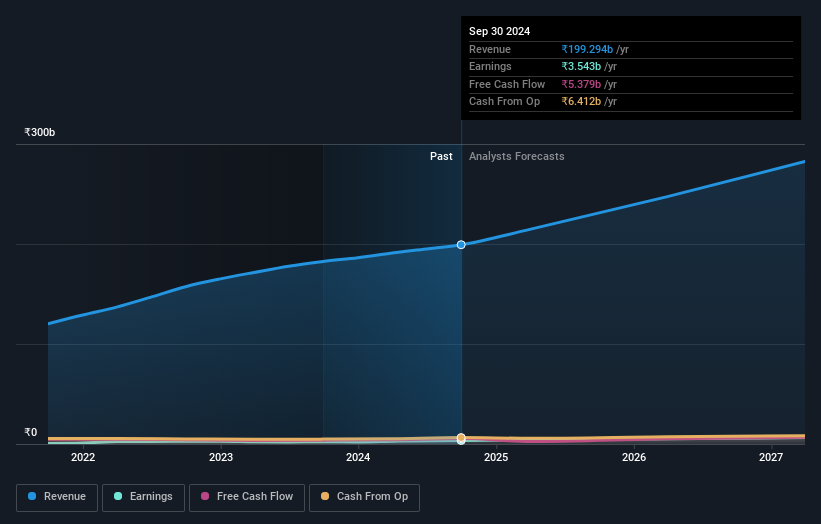Click the Cash From Op row label in tooltip
This screenshot has height=524, width=821.
pyautogui.click(x=504, y=102)
